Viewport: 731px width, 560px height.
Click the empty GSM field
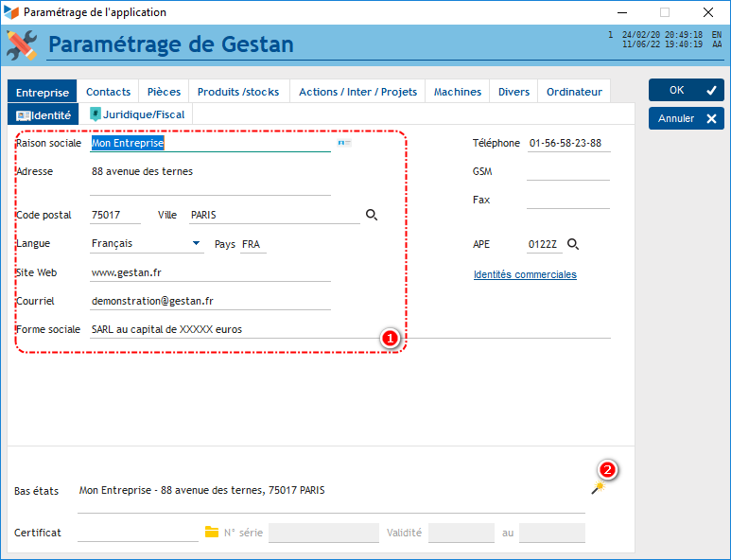(567, 172)
